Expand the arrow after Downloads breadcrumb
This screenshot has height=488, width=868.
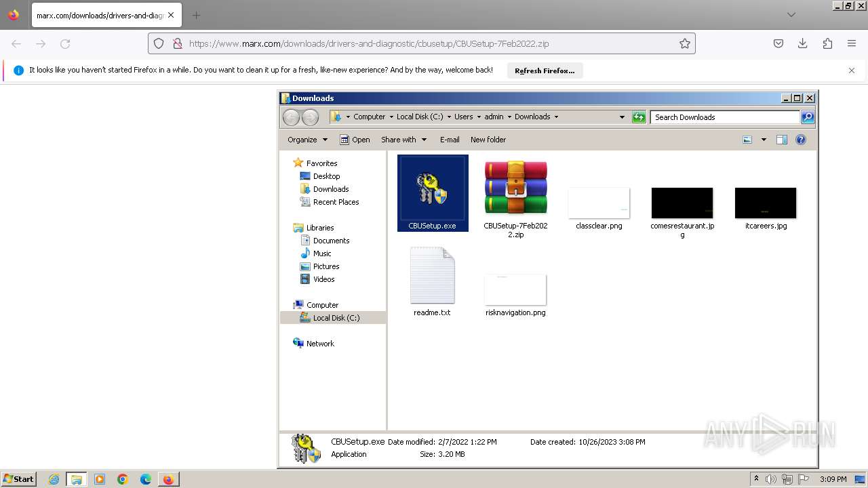pyautogui.click(x=556, y=117)
